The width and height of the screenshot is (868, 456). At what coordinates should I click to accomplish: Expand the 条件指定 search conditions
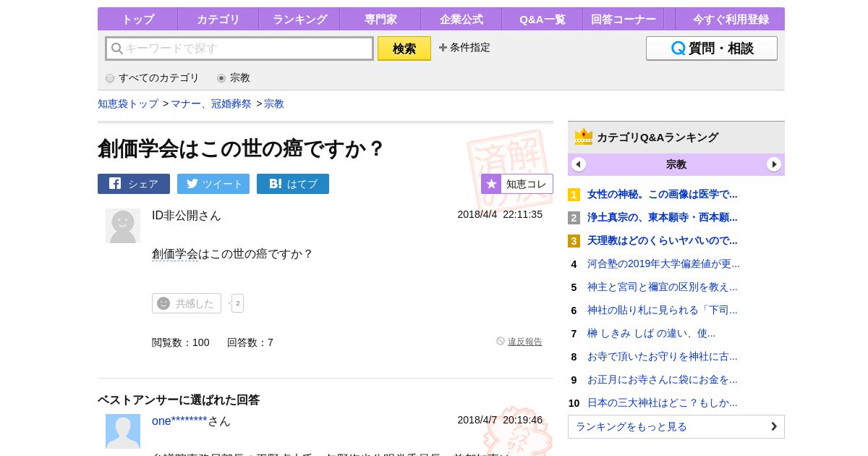point(464,48)
